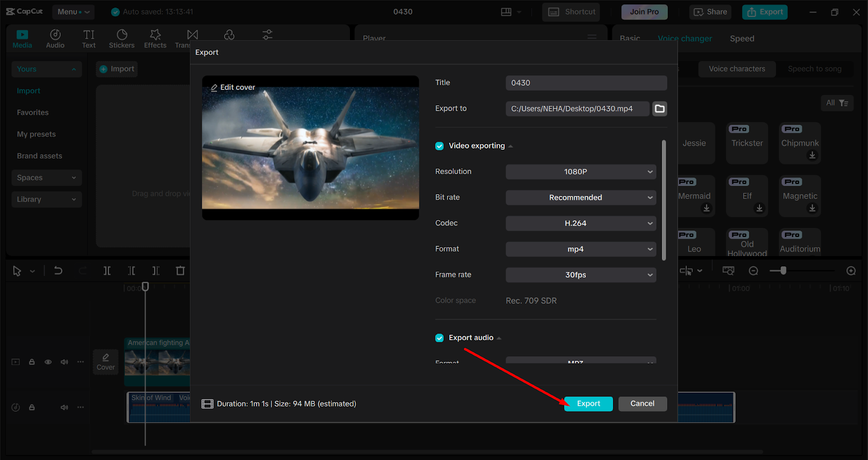Image resolution: width=868 pixels, height=460 pixels.
Task: Uncheck the Video exporting checkbox
Action: [x=439, y=146]
